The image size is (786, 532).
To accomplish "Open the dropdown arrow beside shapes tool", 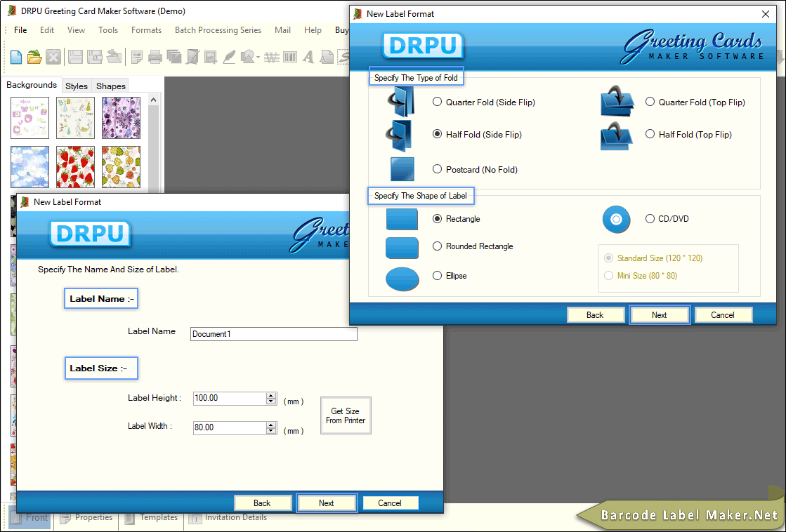I will [x=258, y=58].
